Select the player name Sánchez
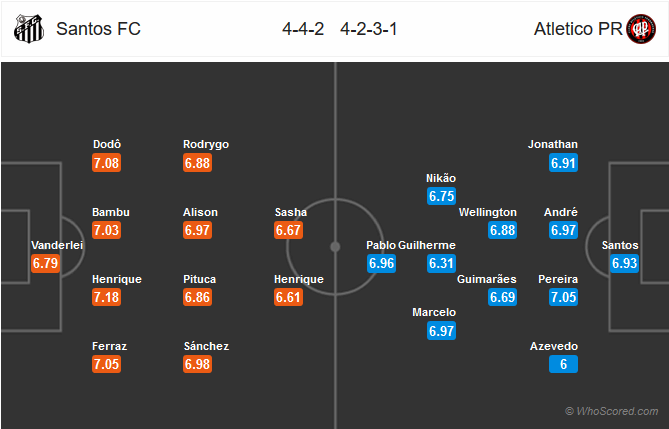The image size is (669, 429). coord(207,346)
